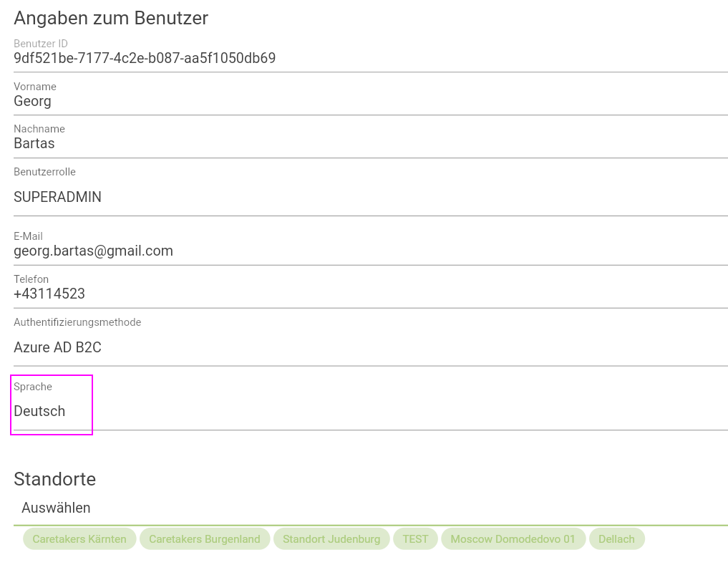This screenshot has width=728, height=570.
Task: Click the Caretakers Kärnten chip
Action: [x=79, y=539]
